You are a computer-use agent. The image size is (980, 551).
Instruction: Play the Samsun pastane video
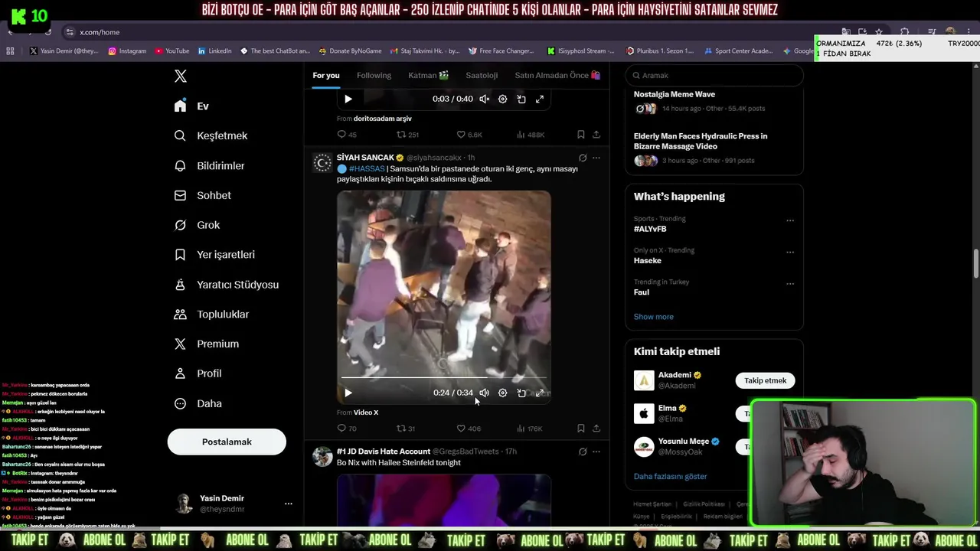pyautogui.click(x=348, y=393)
